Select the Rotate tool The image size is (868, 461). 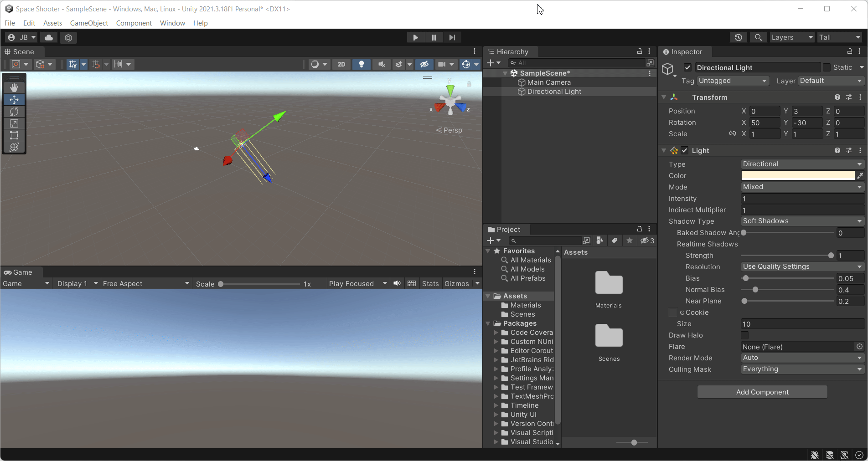tap(14, 111)
